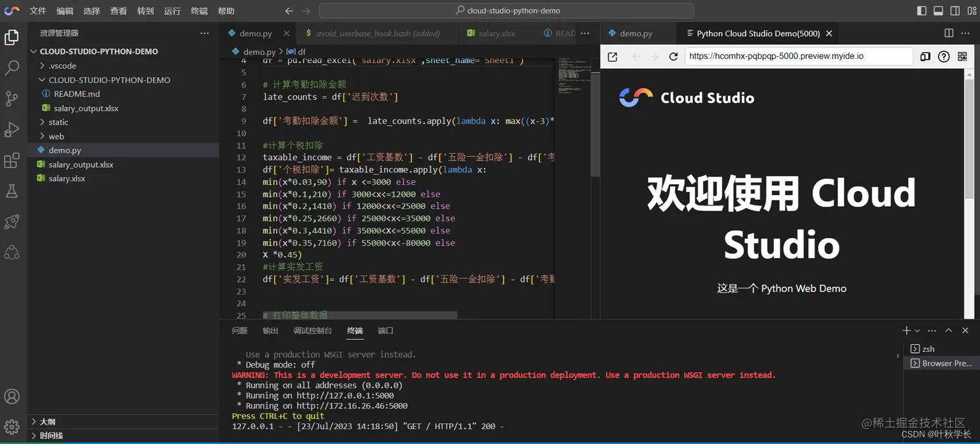Click the preview URL address field
The width and height of the screenshot is (980, 444).
tap(799, 56)
